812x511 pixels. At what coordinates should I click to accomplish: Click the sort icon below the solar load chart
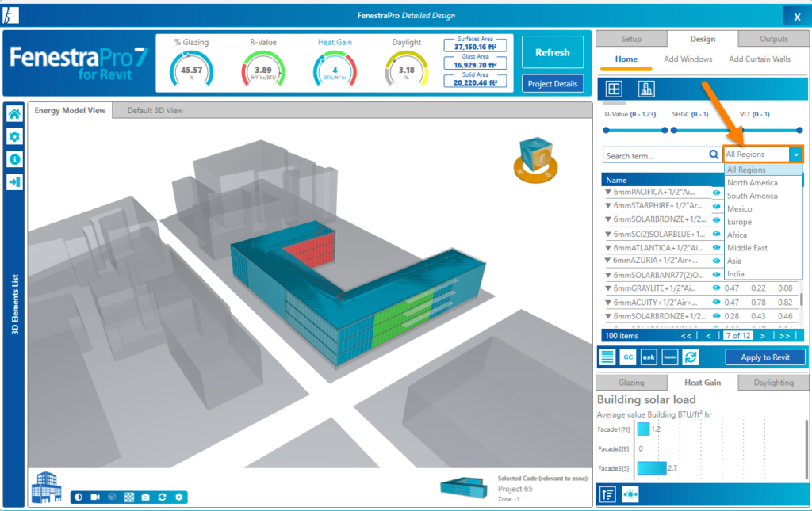608,494
